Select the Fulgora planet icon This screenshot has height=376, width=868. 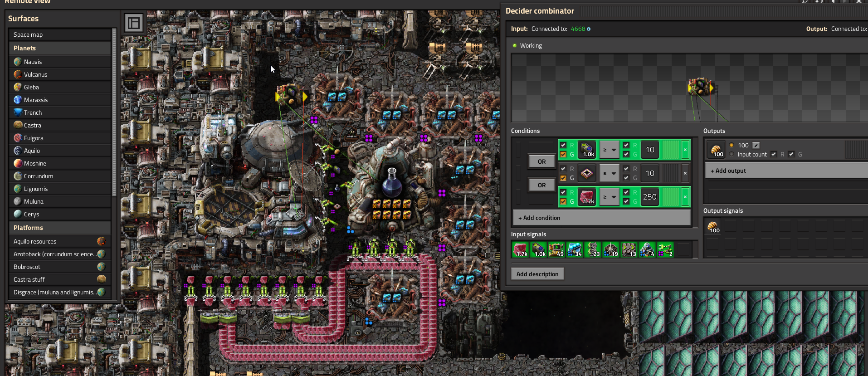pyautogui.click(x=18, y=138)
